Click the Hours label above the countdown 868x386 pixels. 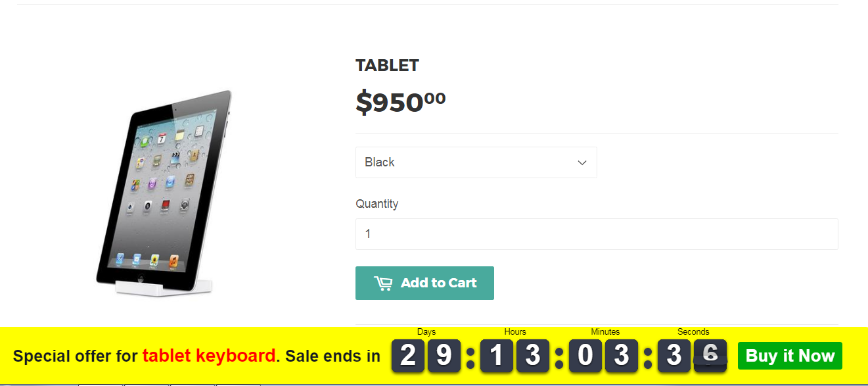click(515, 332)
